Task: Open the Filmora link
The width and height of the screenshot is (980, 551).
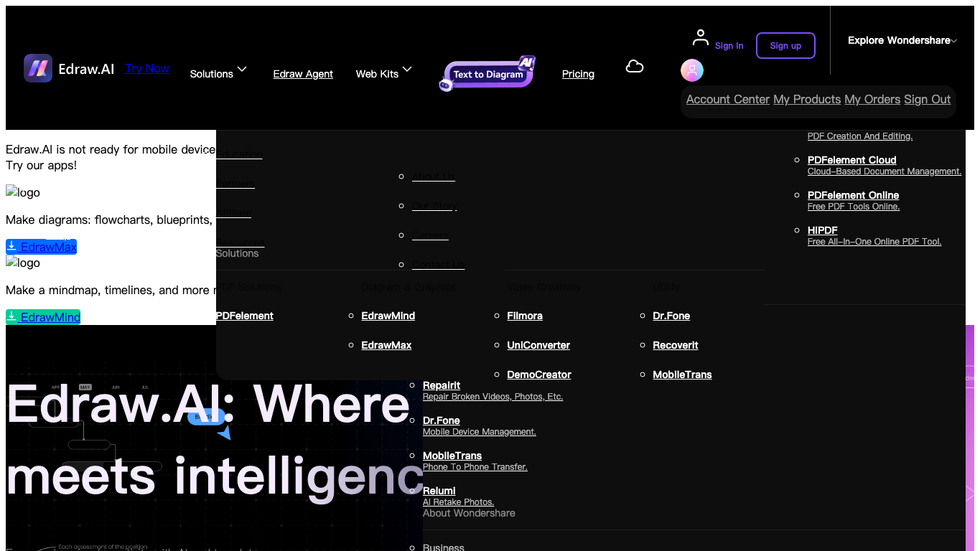Action: pyautogui.click(x=524, y=316)
